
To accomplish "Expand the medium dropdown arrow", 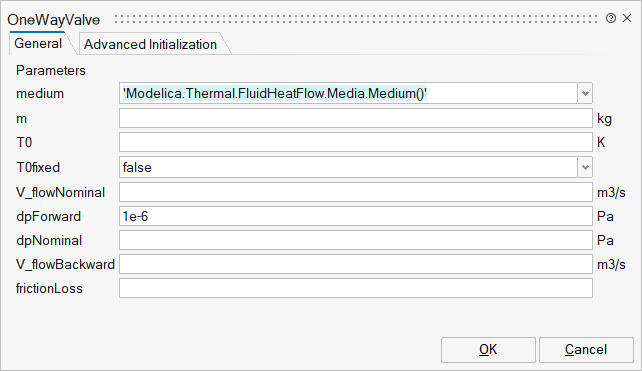I will tap(585, 94).
